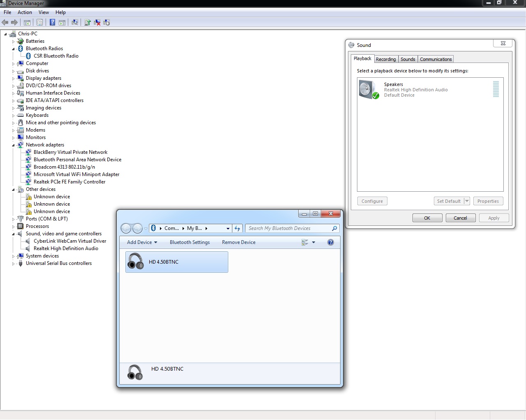This screenshot has height=420, width=526.
Task: Expand the Display adapters node
Action: pyautogui.click(x=13, y=79)
